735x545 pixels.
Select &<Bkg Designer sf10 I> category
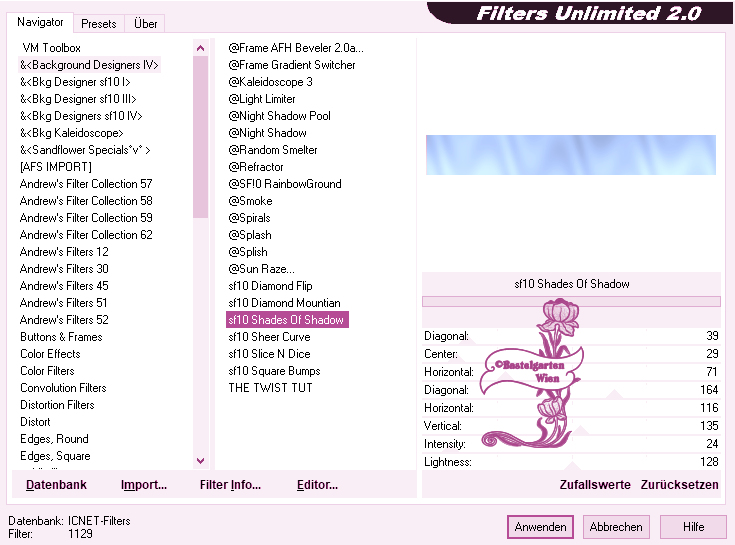coord(75,82)
